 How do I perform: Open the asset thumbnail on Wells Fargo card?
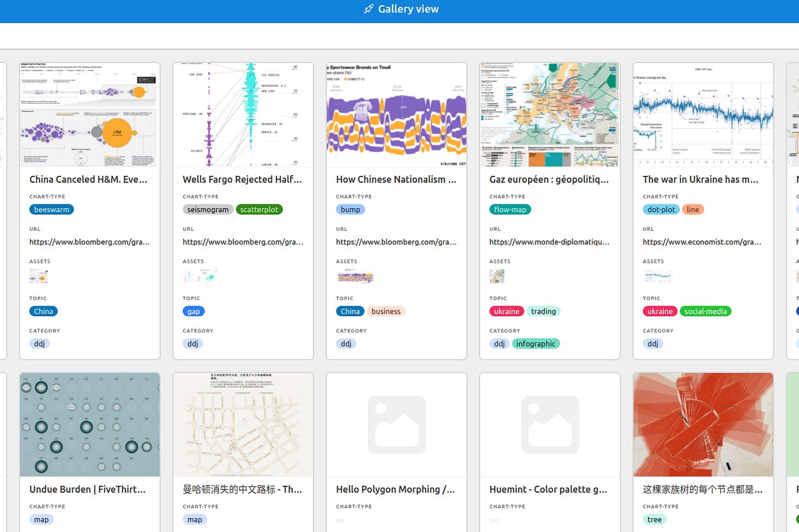point(200,276)
